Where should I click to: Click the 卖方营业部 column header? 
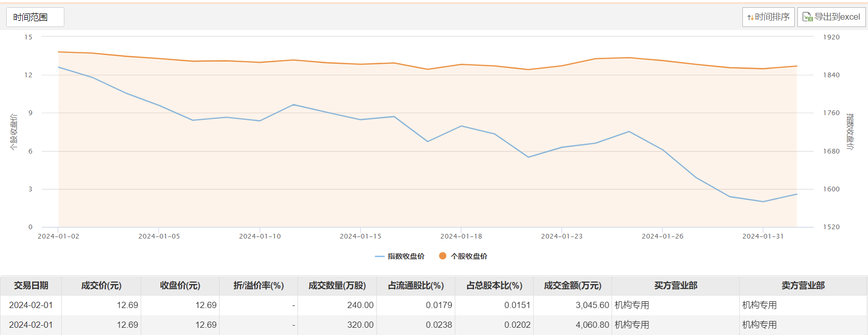(x=803, y=286)
